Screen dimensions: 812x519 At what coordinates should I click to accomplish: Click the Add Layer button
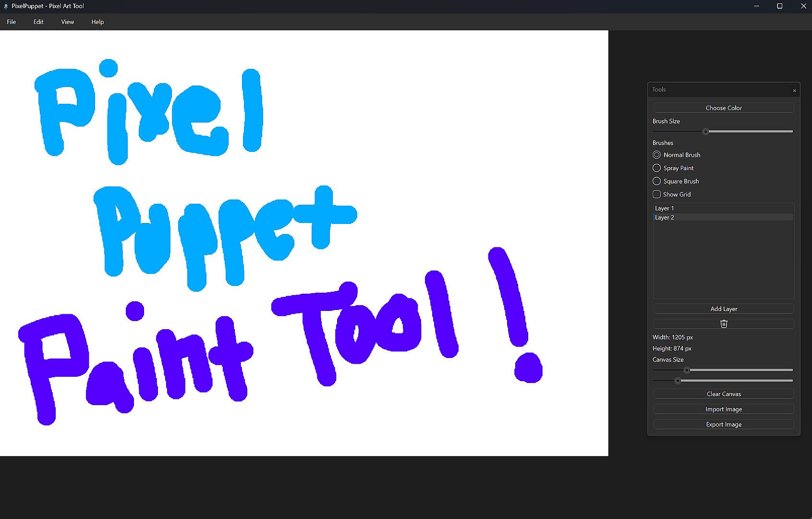[x=724, y=309]
